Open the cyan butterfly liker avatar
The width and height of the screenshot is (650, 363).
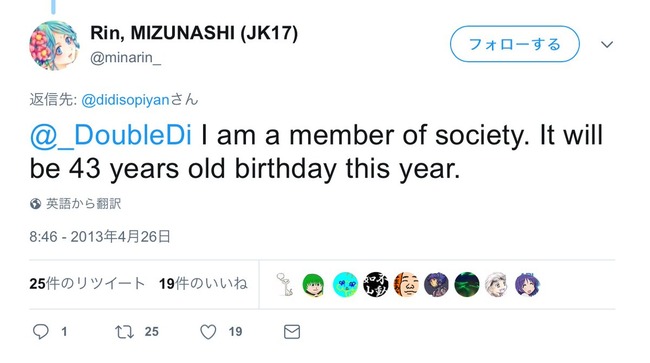tap(345, 285)
